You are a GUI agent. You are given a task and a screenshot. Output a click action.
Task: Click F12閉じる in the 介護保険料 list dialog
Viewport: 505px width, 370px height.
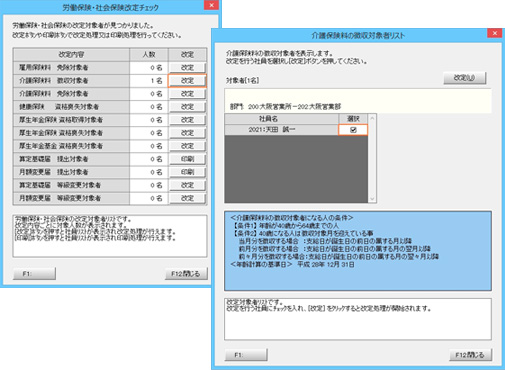470,355
